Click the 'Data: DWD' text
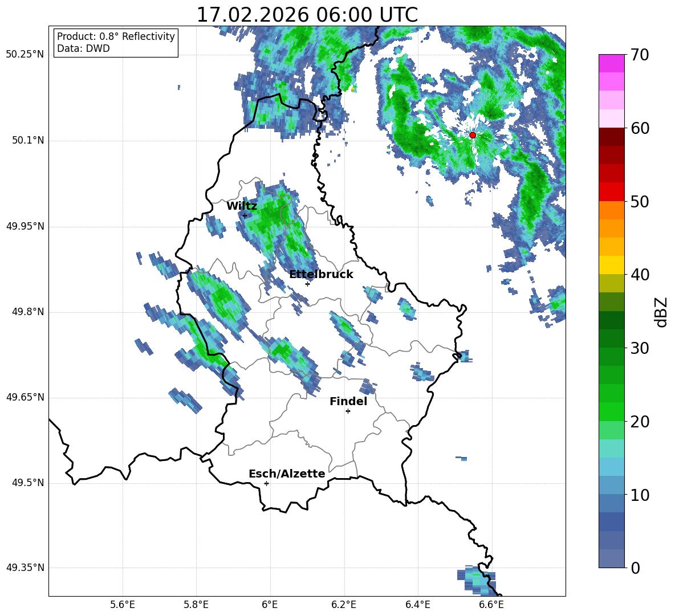The width and height of the screenshot is (675, 616). [83, 48]
